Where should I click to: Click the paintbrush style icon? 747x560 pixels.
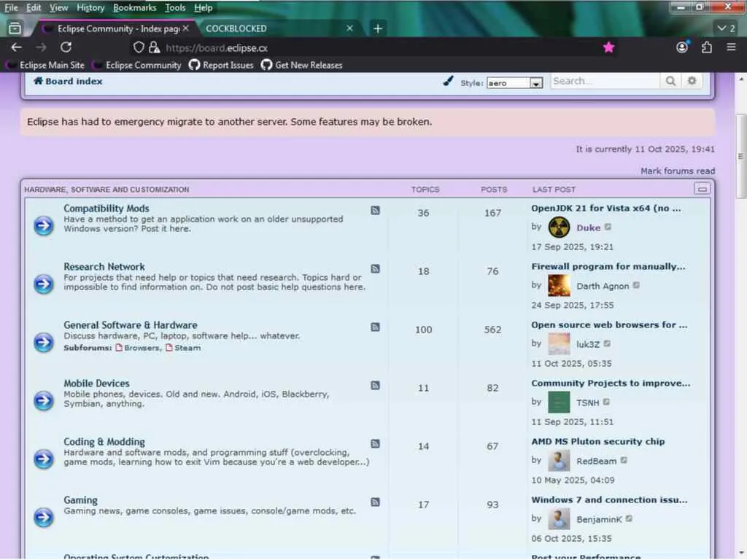[448, 81]
